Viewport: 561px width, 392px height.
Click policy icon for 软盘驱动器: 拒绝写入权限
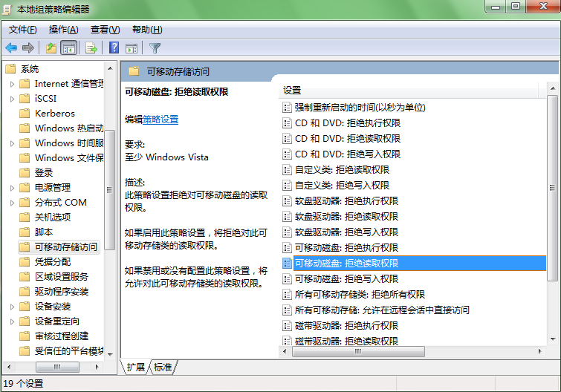coord(287,232)
